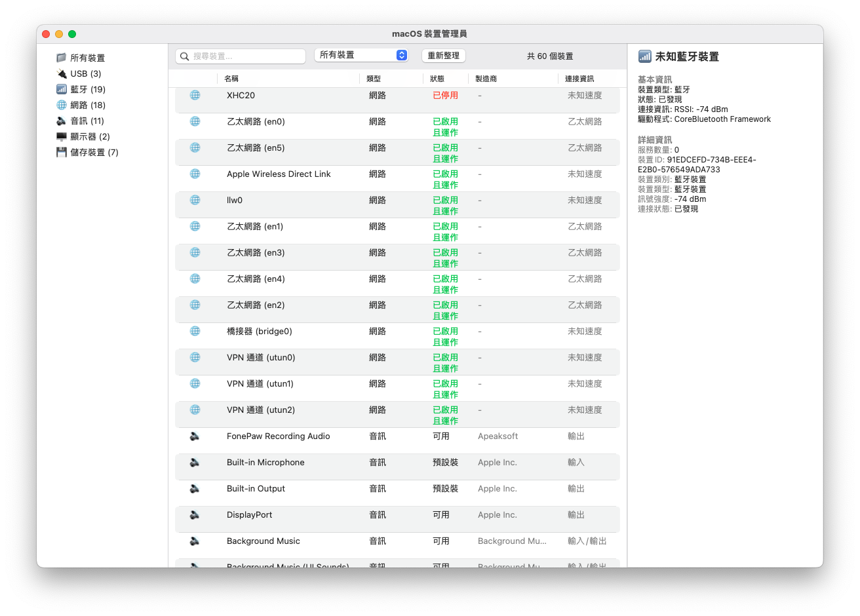Click the audio speaker icon in sidebar

click(62, 121)
